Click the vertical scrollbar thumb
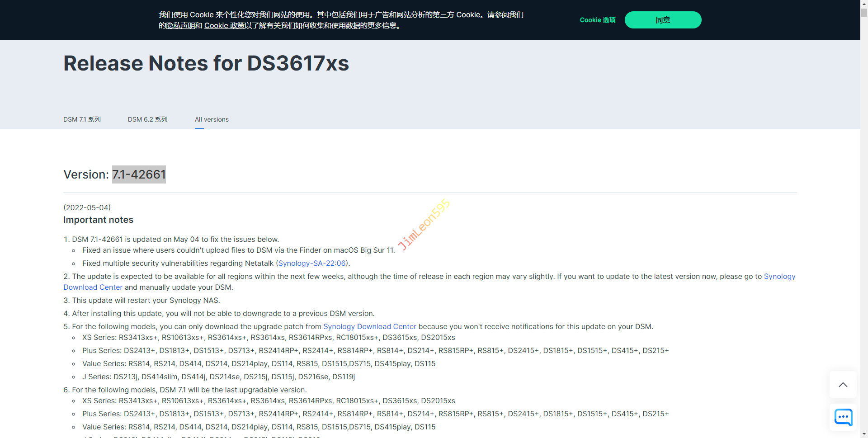868x438 pixels. (864, 13)
